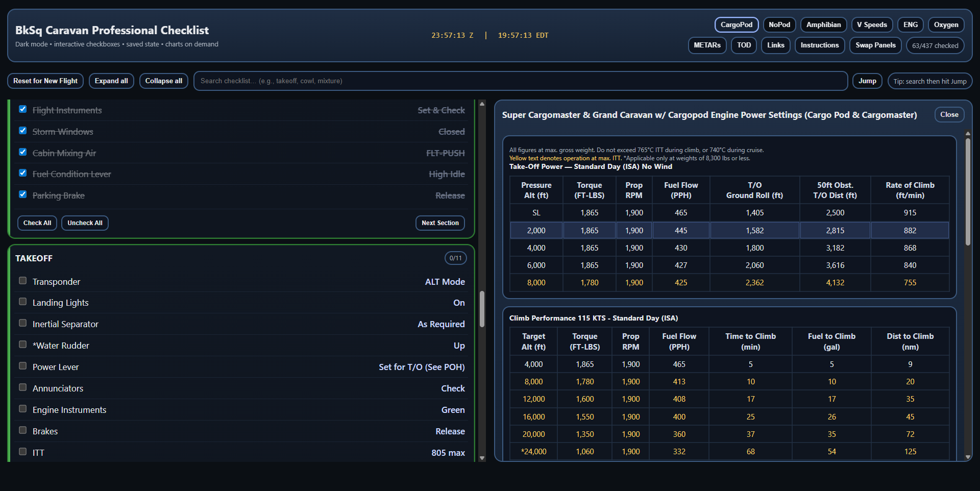The image size is (980, 491).
Task: Switch to the NoPod chart
Action: [779, 24]
